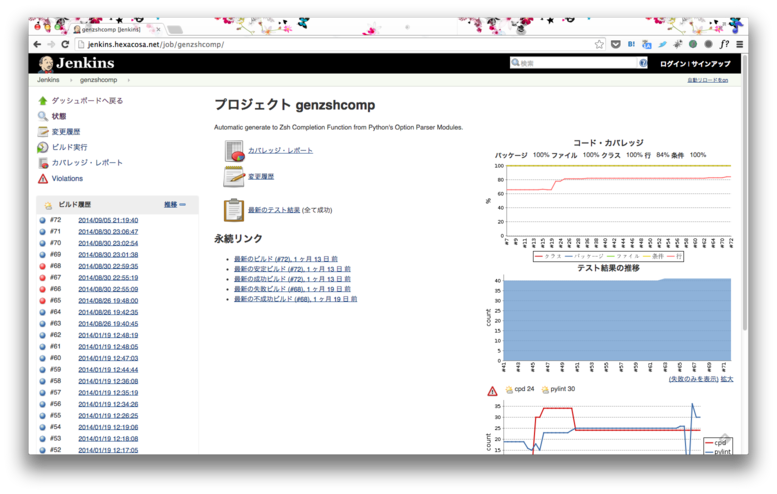Click the 失敗のみを表示 link
The height and width of the screenshot is (494, 777).
pyautogui.click(x=694, y=379)
